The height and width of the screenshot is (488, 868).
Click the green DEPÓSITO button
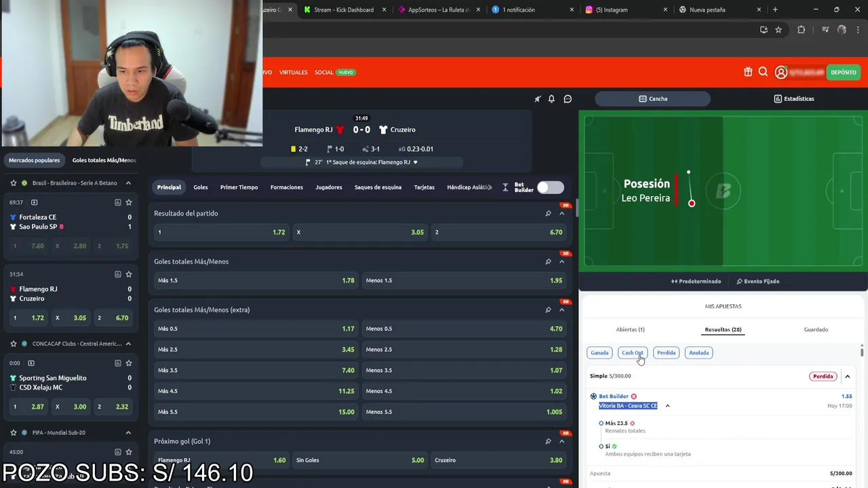point(843,72)
